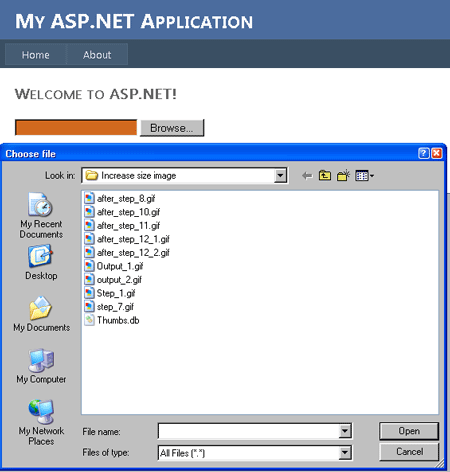Click the Back arrow icon in dialog toolbar
This screenshot has width=450, height=472.
tap(307, 176)
